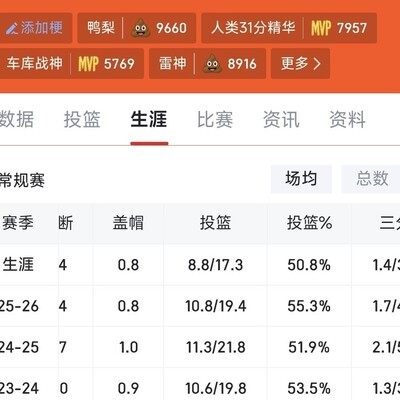This screenshot has height=400, width=400.
Task: Click the 0.9 blocks cell for 23-24
Action: tap(128, 389)
